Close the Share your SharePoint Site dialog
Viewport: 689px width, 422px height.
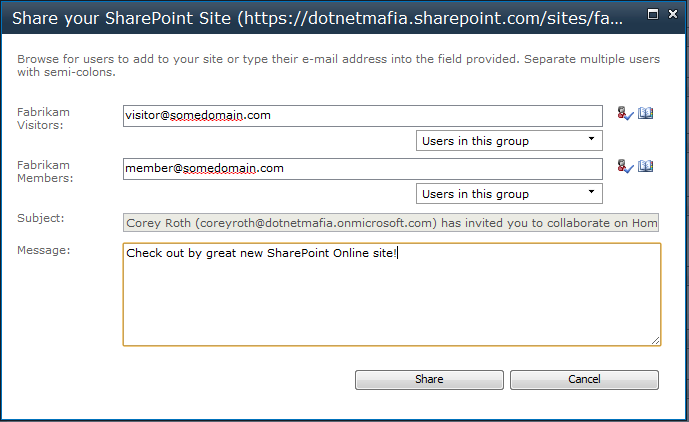click(x=673, y=15)
